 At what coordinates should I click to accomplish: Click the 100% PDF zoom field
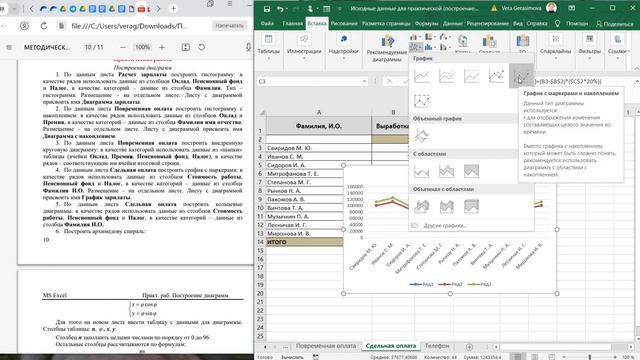coord(142,47)
